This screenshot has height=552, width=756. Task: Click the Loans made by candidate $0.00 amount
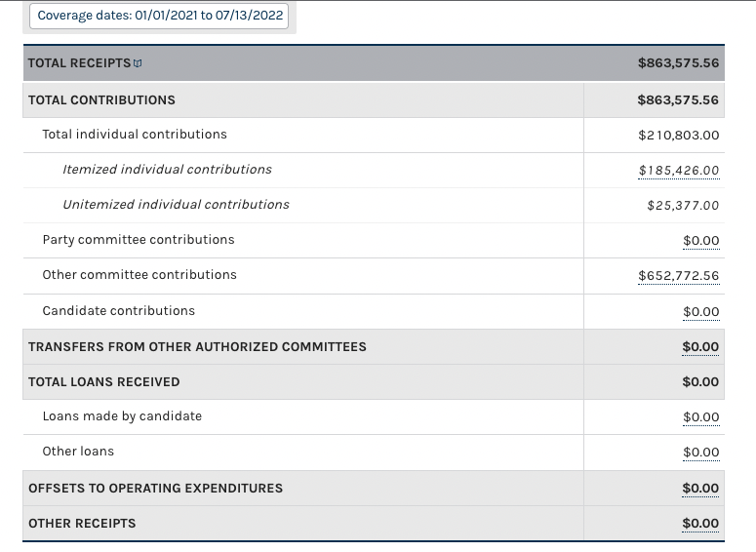700,417
